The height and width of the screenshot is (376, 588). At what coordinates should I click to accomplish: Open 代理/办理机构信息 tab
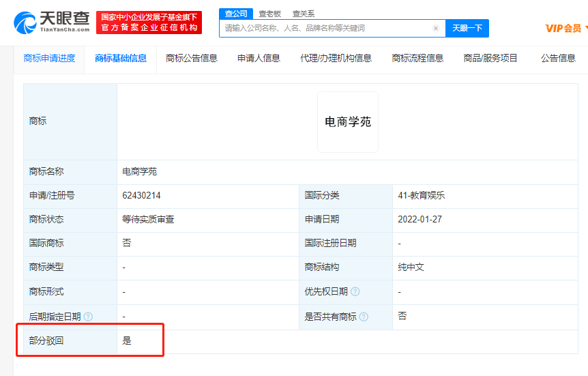pos(336,59)
